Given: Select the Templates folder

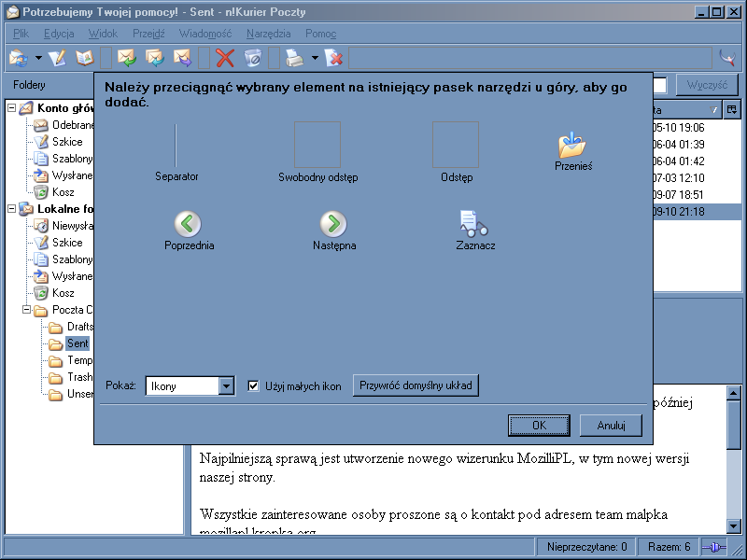Looking at the screenshot, I should (x=72, y=360).
